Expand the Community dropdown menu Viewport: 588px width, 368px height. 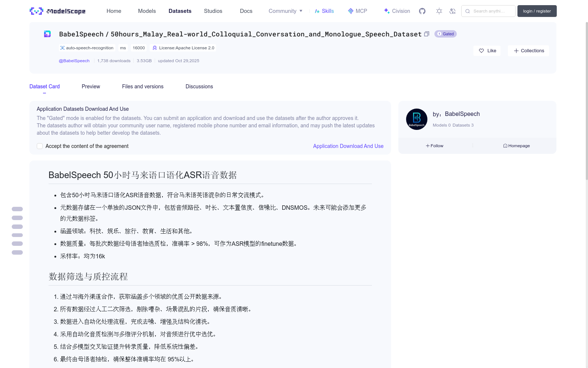pyautogui.click(x=286, y=11)
